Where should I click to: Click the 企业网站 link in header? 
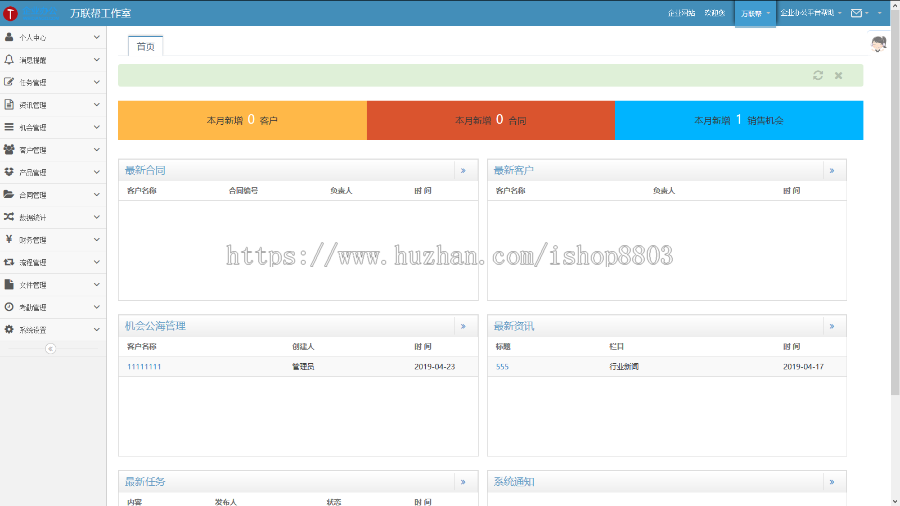(x=681, y=13)
